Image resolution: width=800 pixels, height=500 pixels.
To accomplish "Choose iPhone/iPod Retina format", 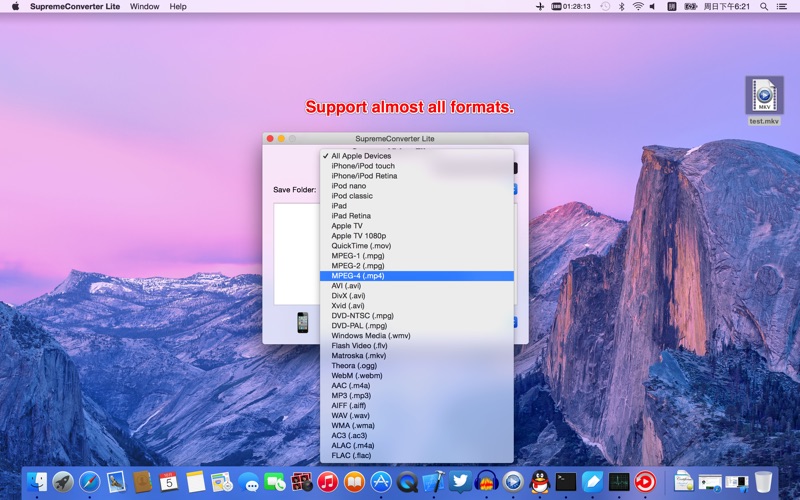I will point(416,176).
